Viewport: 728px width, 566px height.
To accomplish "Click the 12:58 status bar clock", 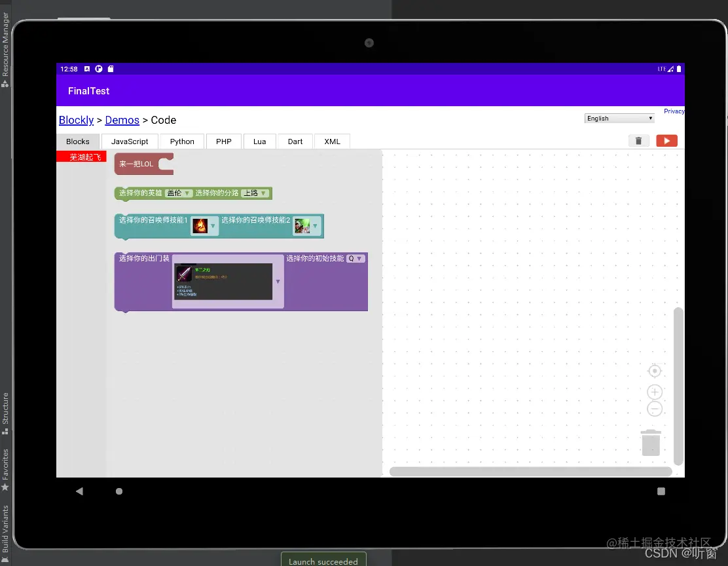I will tap(69, 69).
